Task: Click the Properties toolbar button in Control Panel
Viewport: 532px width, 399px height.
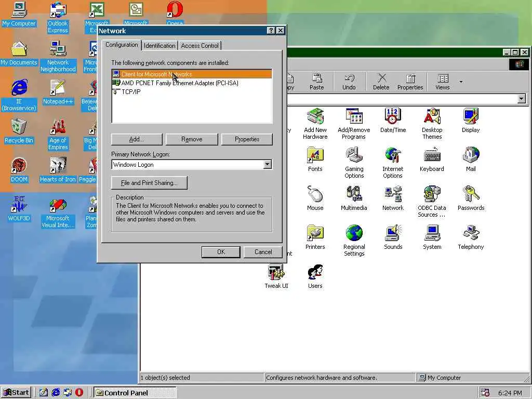Action: pos(410,82)
